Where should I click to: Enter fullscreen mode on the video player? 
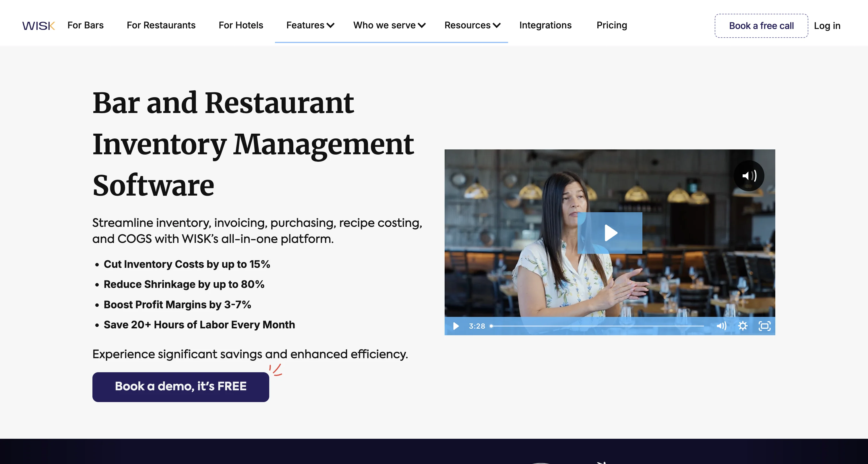[x=765, y=325]
